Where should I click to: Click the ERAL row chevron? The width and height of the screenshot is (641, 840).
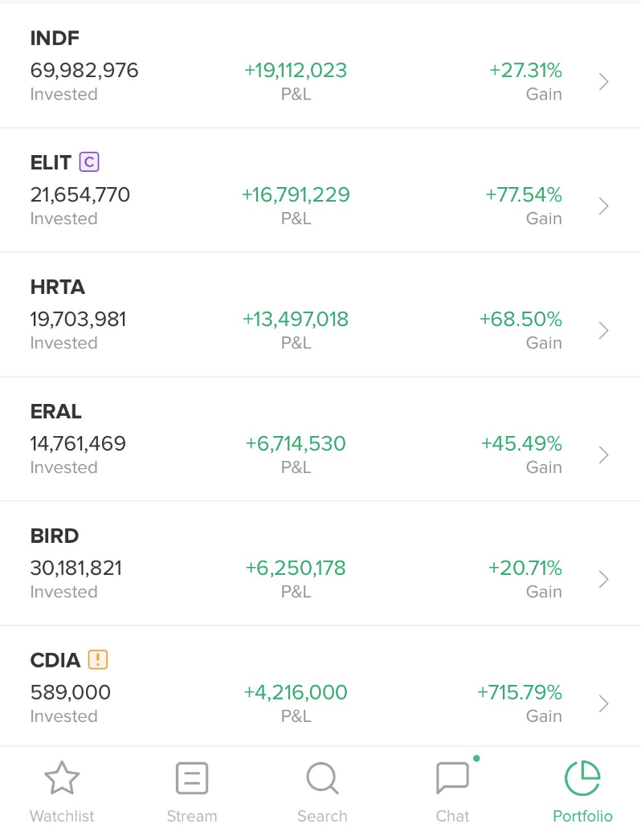604,455
